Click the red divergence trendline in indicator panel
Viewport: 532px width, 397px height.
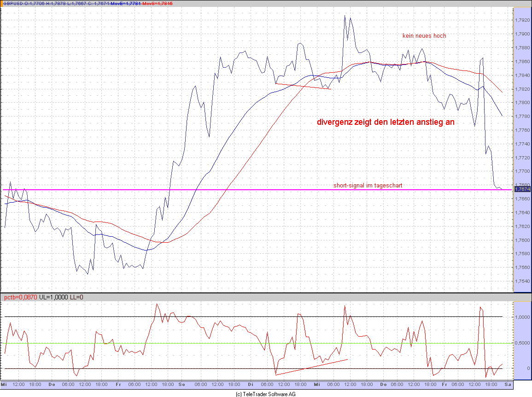pos(311,367)
